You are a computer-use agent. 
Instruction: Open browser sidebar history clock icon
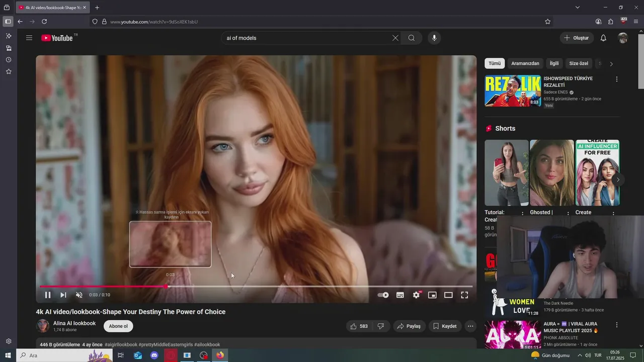9,60
